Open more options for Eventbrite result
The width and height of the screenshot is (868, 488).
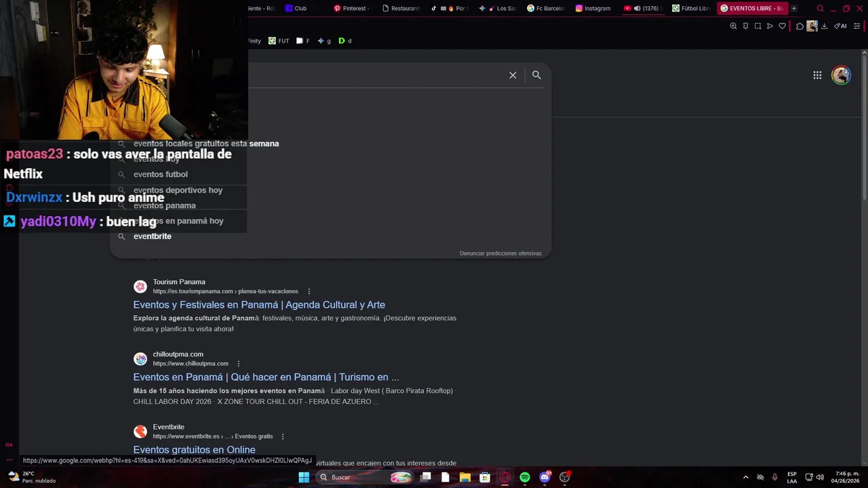(x=283, y=436)
